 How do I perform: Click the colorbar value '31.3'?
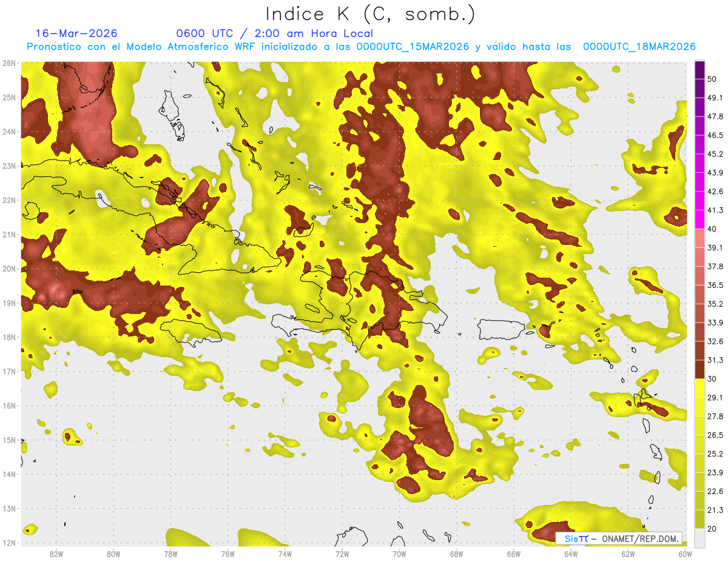[715, 360]
